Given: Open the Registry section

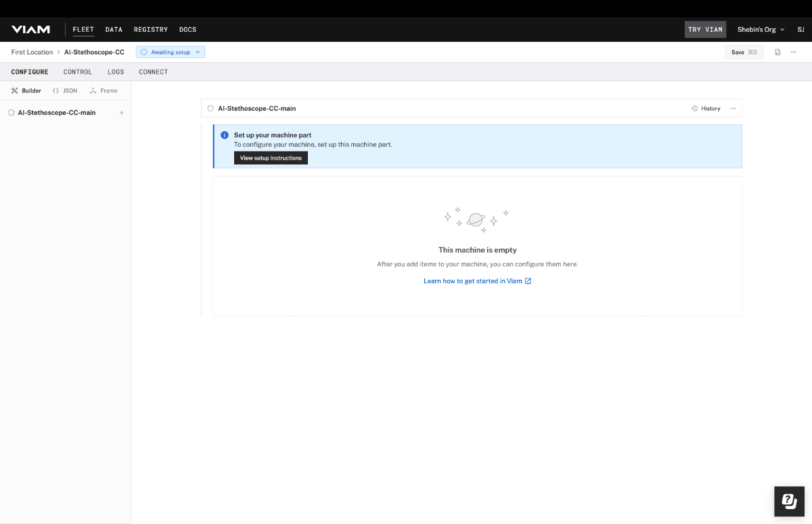Looking at the screenshot, I should pos(151,30).
